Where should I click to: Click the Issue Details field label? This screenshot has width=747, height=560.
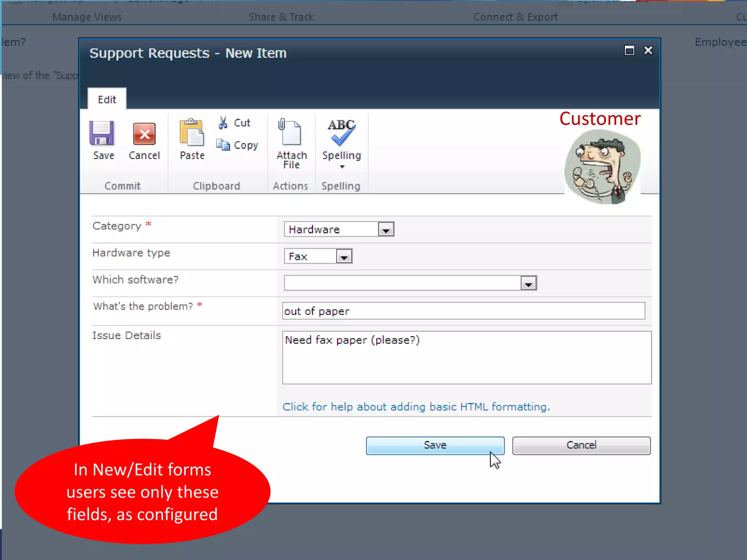tap(127, 335)
